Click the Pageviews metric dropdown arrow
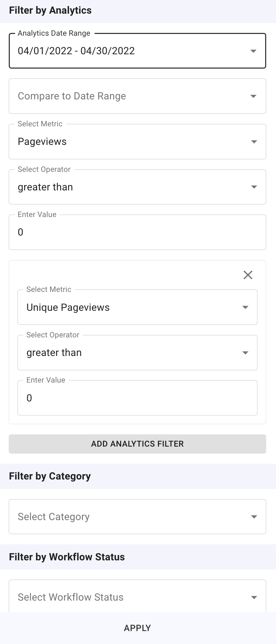This screenshot has width=276, height=644. [x=254, y=142]
